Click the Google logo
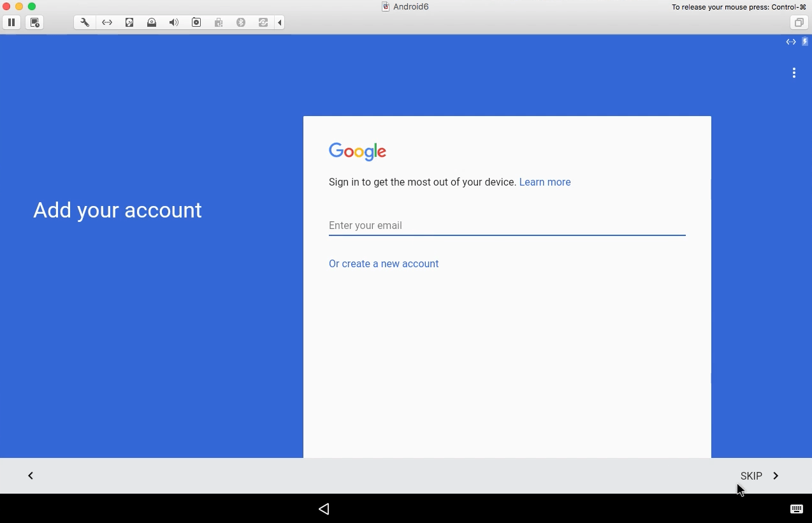812x523 pixels. click(x=358, y=151)
